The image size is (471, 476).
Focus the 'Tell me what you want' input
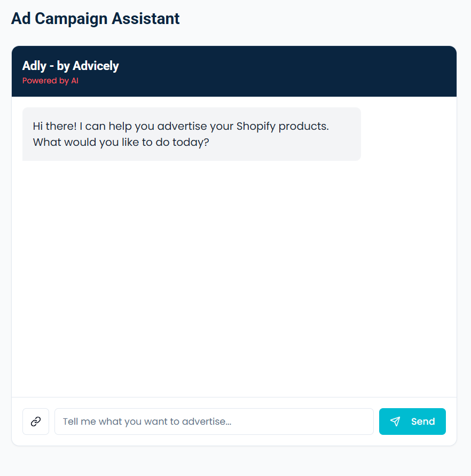[x=214, y=422]
